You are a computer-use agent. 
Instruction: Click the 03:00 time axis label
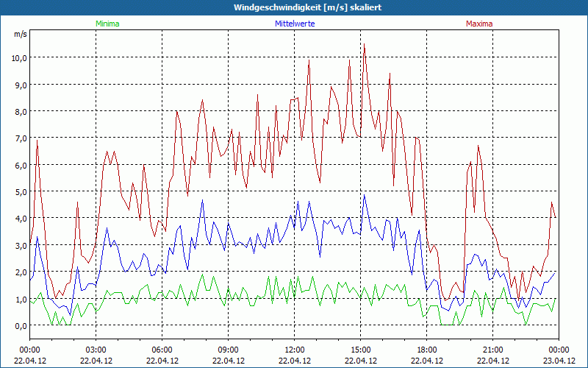[96, 350]
